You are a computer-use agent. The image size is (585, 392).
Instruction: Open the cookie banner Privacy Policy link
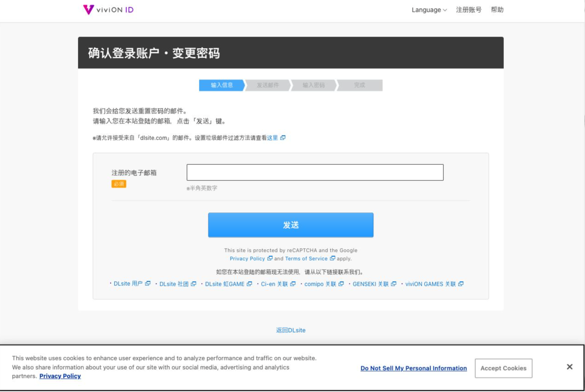pyautogui.click(x=60, y=376)
